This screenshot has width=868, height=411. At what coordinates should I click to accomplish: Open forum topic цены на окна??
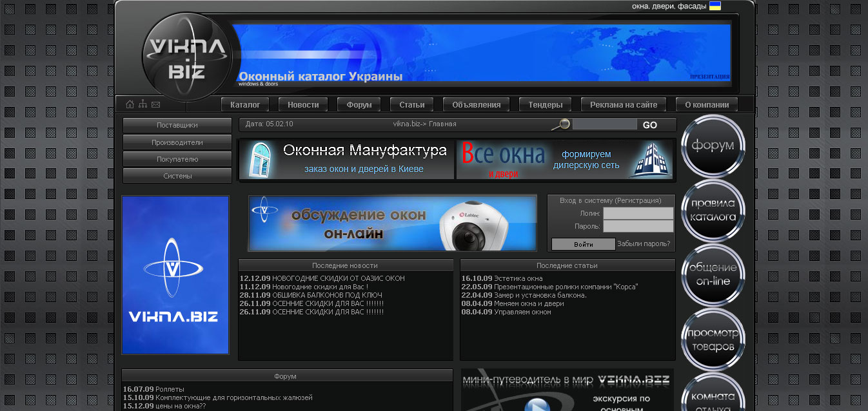(181, 406)
